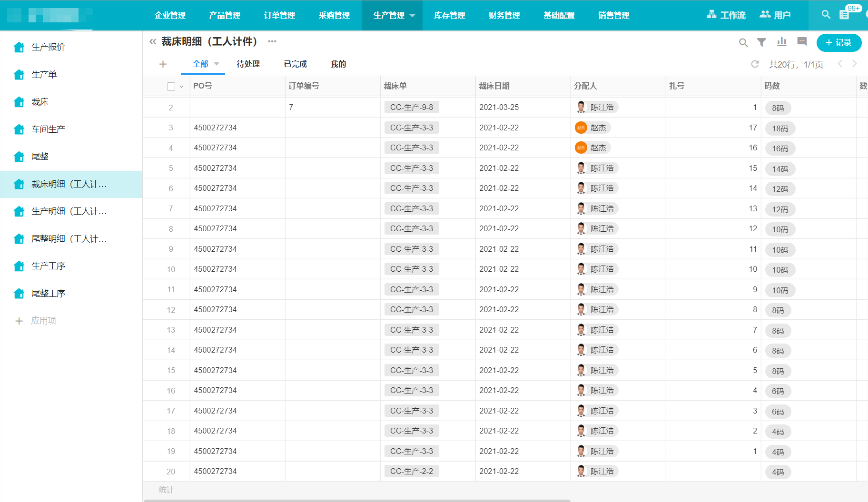868x502 pixels.
Task: Select 车间生产 in the sidebar
Action: pyautogui.click(x=48, y=129)
